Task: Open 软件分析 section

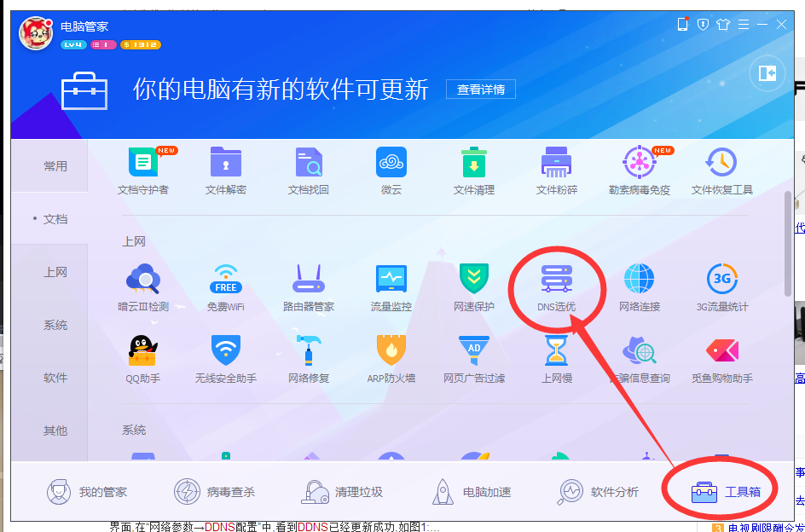Action: 598,491
